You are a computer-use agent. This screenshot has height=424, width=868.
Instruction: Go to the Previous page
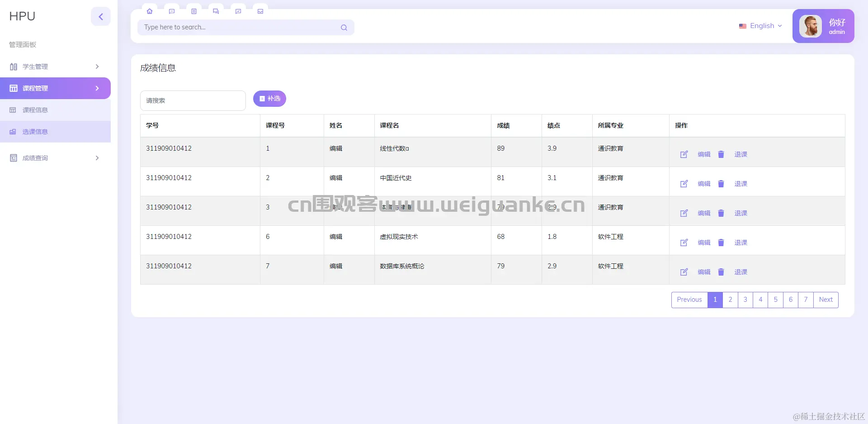click(689, 300)
